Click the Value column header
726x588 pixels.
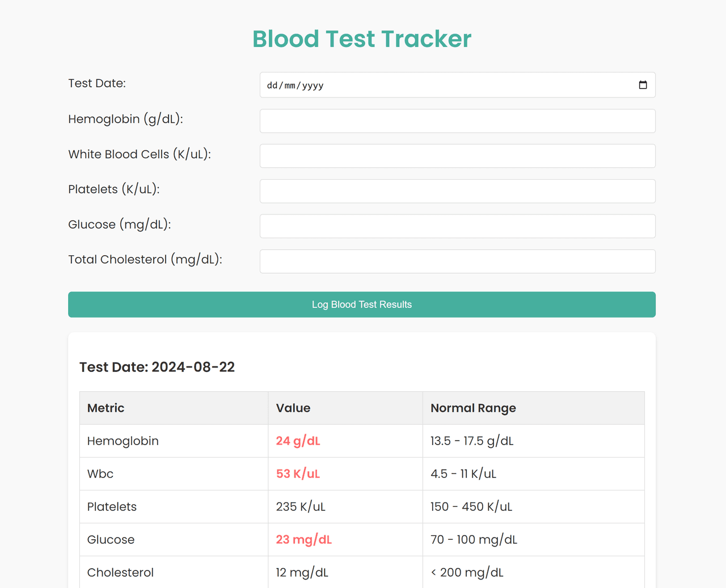[x=293, y=408]
